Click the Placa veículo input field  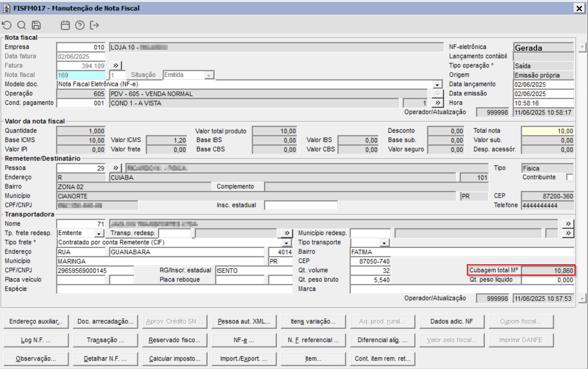(x=82, y=280)
